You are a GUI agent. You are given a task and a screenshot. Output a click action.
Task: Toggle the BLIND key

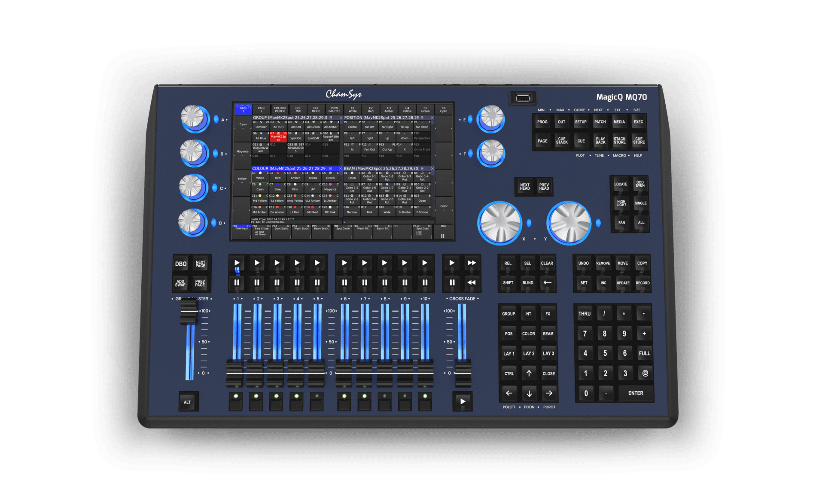[528, 282]
